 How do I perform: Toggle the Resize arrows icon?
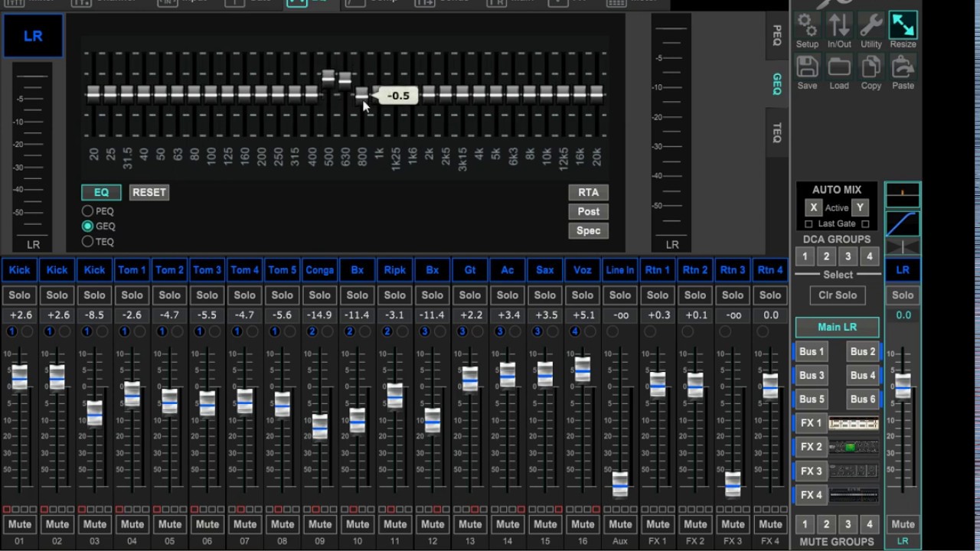tap(903, 26)
